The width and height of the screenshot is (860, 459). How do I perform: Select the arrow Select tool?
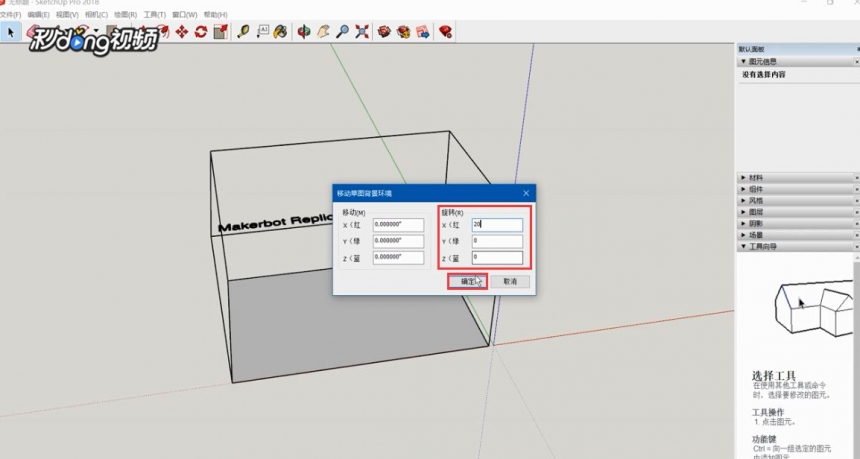[x=10, y=32]
